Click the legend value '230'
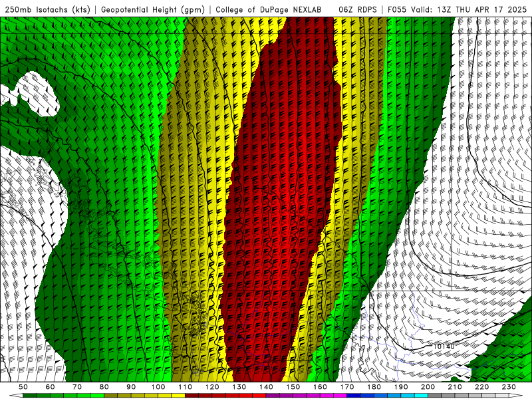 tap(509, 387)
